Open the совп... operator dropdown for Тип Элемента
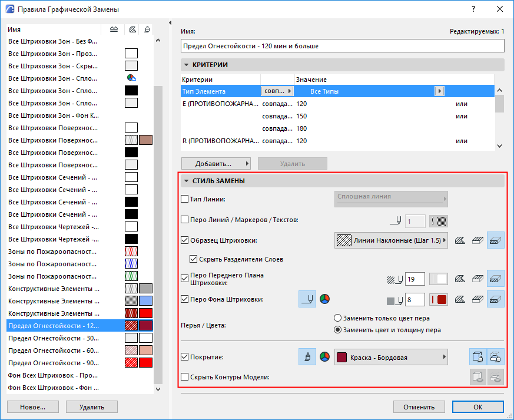 point(277,91)
